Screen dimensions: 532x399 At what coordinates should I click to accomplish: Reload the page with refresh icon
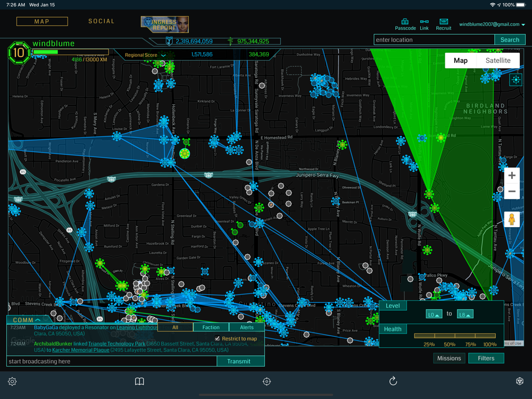tap(393, 381)
